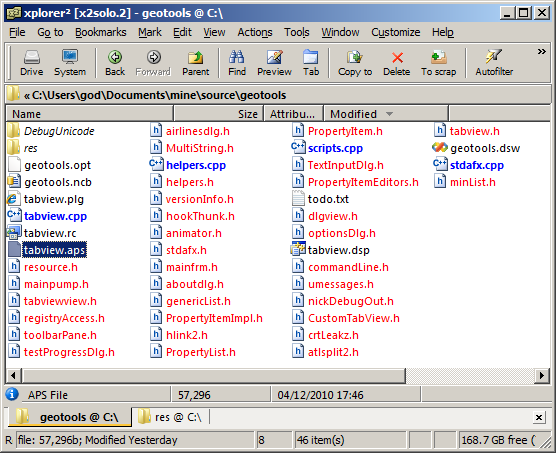The image size is (556, 453).
Task: Open the Find binoculars tool
Action: (x=237, y=57)
